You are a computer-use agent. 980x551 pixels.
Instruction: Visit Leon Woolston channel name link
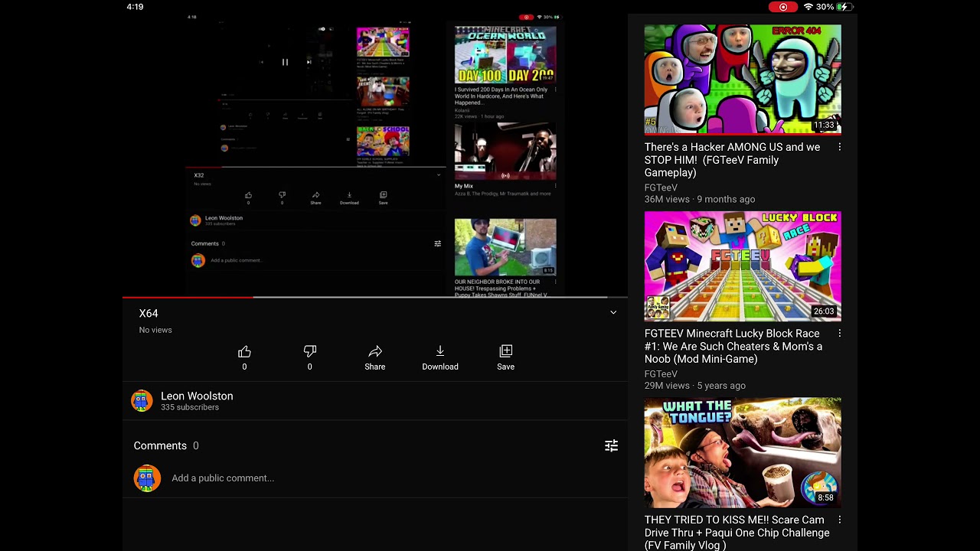tap(197, 396)
